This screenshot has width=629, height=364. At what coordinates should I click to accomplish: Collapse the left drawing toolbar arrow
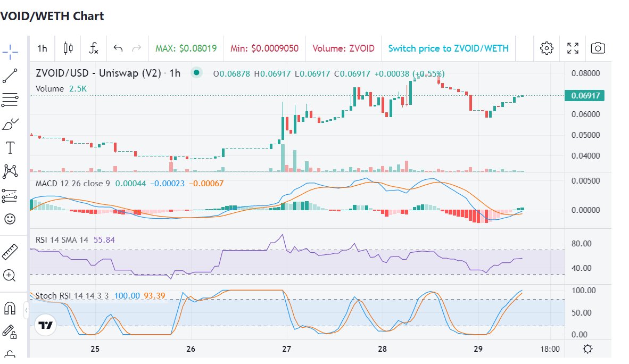26,310
